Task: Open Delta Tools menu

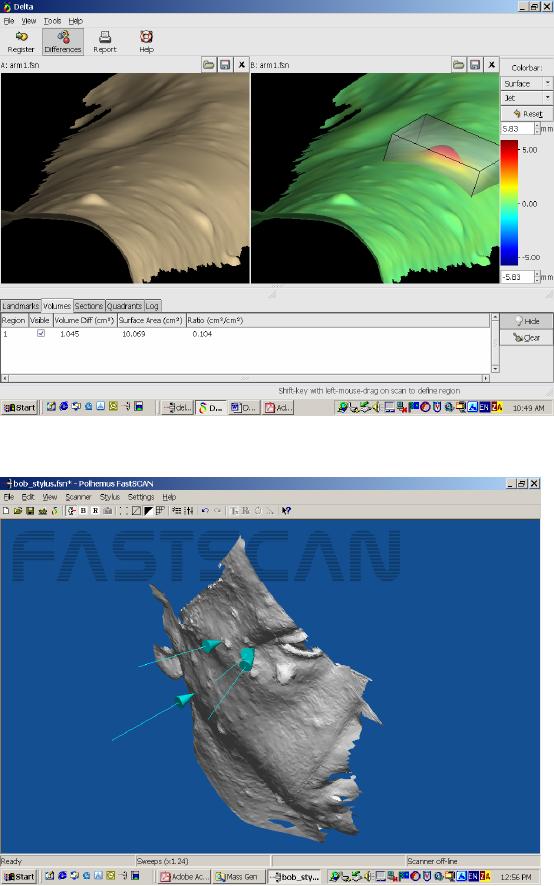Action: tap(53, 21)
